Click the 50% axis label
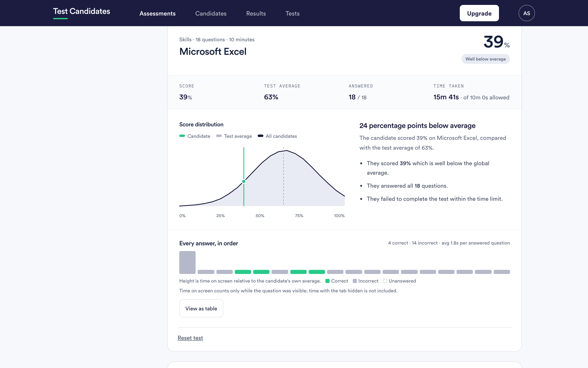This screenshot has height=368, width=588. coord(260,216)
